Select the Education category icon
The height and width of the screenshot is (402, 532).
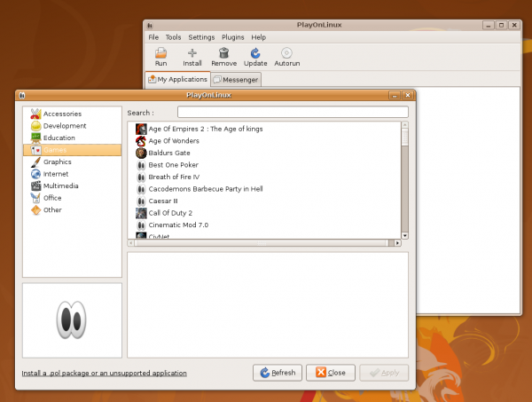[x=35, y=138]
